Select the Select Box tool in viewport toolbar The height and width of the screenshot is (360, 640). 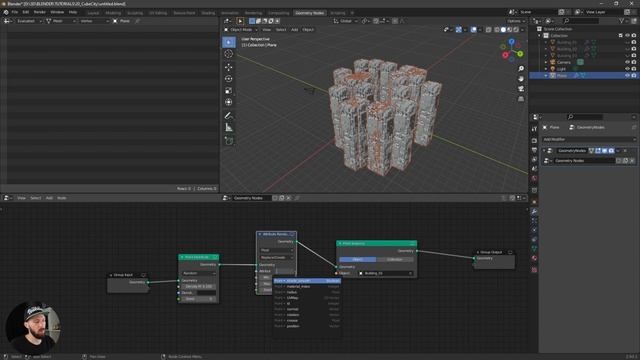coord(229,42)
